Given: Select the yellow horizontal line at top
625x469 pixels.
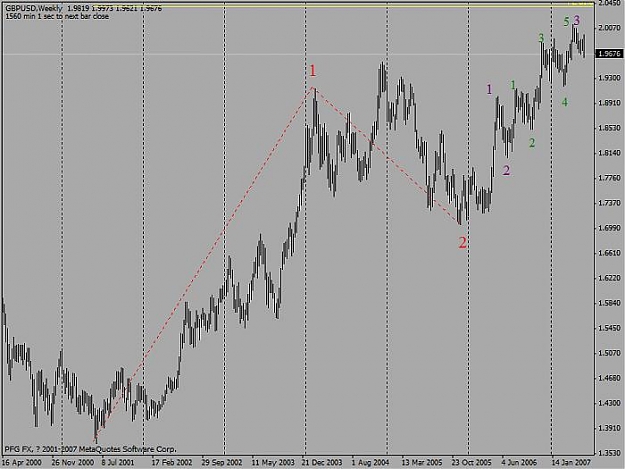Looking at the screenshot, I should [x=299, y=7].
